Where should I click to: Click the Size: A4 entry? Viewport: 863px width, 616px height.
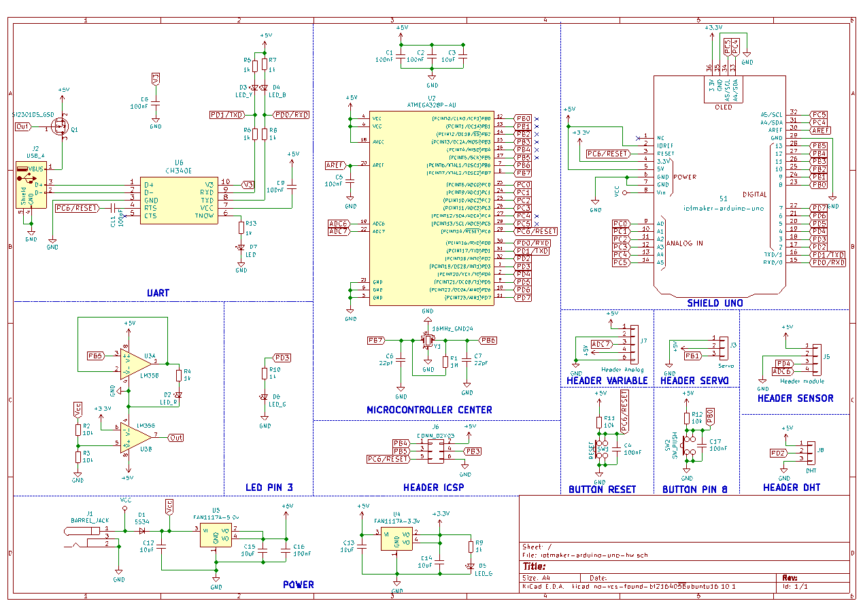pyautogui.click(x=536, y=577)
